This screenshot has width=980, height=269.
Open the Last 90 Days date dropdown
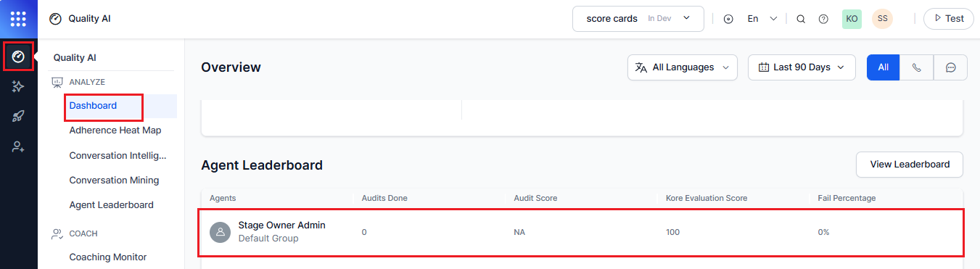pyautogui.click(x=802, y=67)
